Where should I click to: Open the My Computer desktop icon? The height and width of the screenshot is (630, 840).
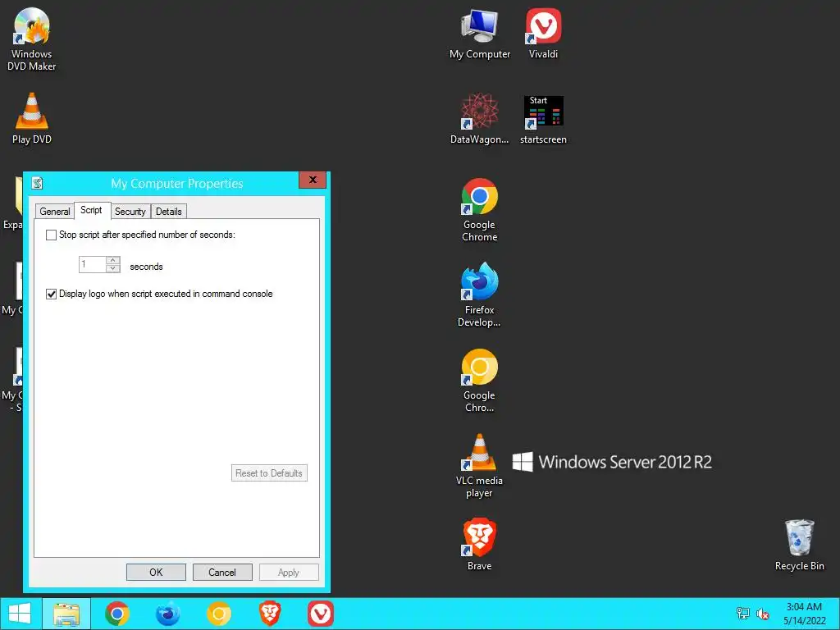(x=479, y=33)
